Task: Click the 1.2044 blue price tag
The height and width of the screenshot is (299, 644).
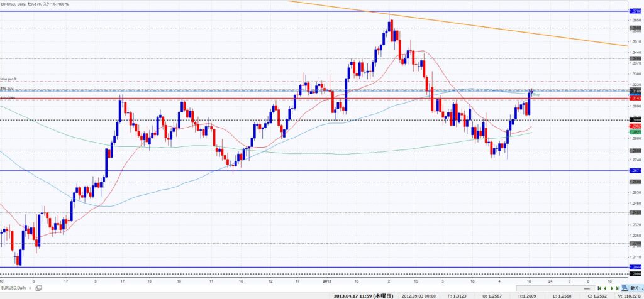Action: point(635,268)
